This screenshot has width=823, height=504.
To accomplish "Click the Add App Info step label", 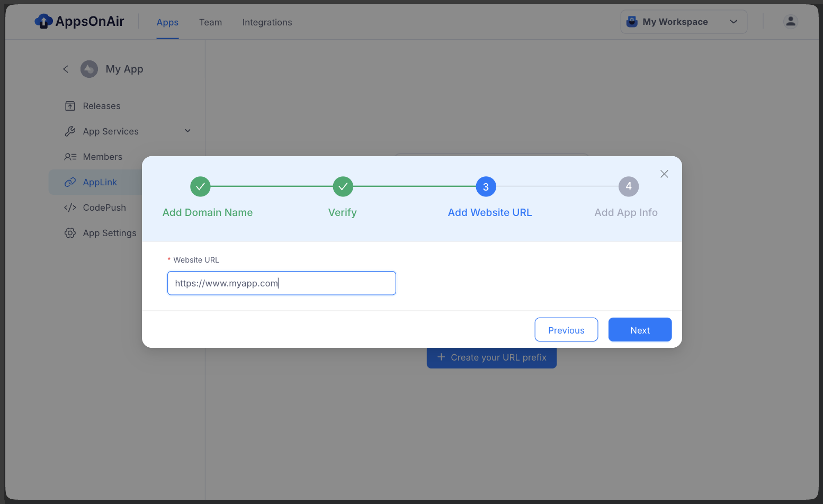I will pyautogui.click(x=626, y=212).
